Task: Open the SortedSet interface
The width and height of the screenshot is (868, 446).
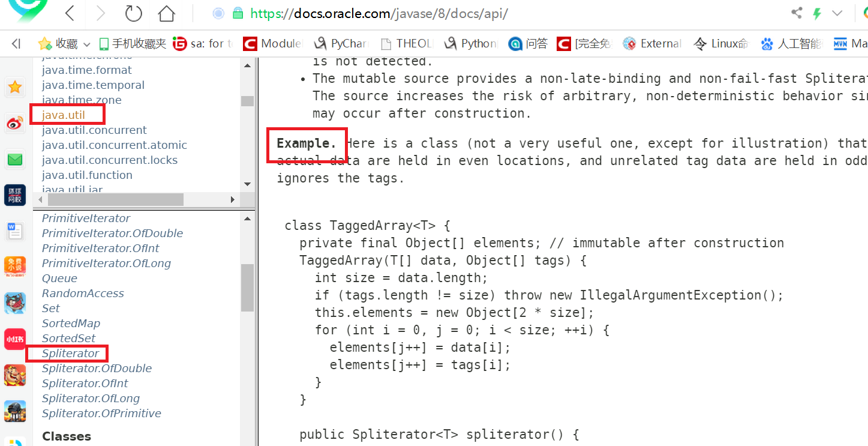Action: coord(68,339)
